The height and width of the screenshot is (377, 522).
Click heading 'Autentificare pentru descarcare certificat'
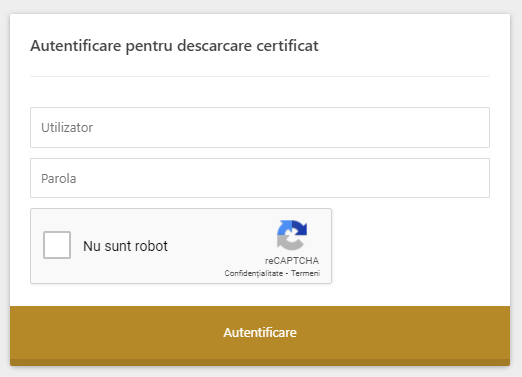coord(174,46)
